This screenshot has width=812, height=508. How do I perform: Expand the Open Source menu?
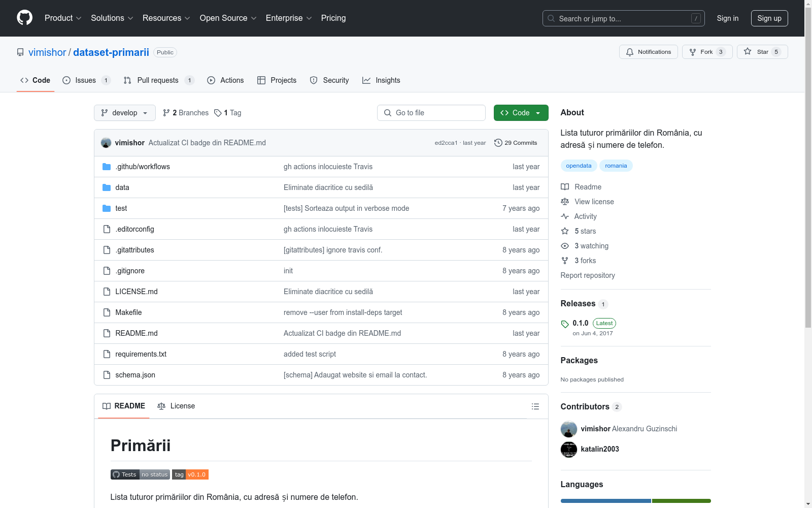(x=228, y=18)
